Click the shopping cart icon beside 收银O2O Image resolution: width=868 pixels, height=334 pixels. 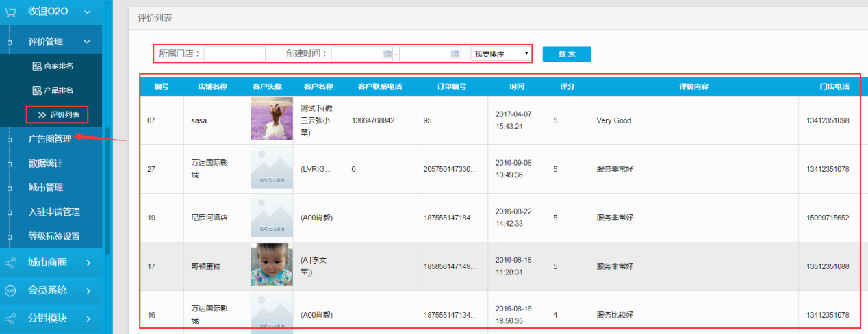(x=10, y=12)
